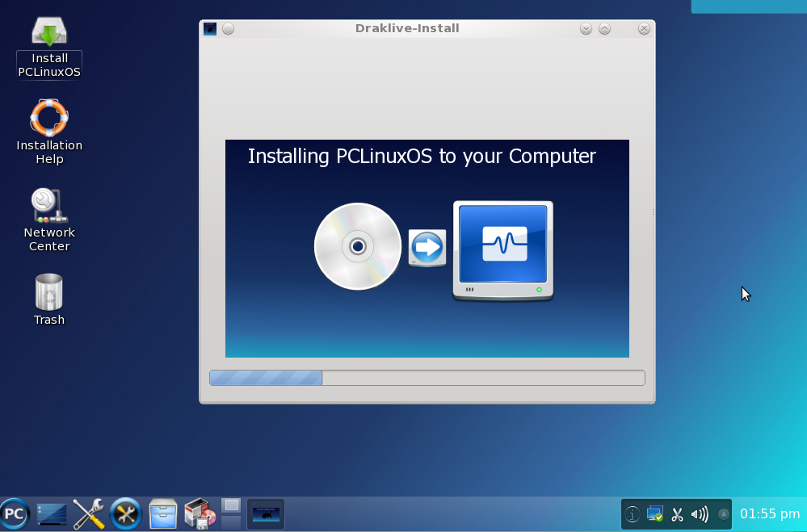This screenshot has height=532, width=807.
Task: Open the network status tray icon
Action: pos(654,514)
